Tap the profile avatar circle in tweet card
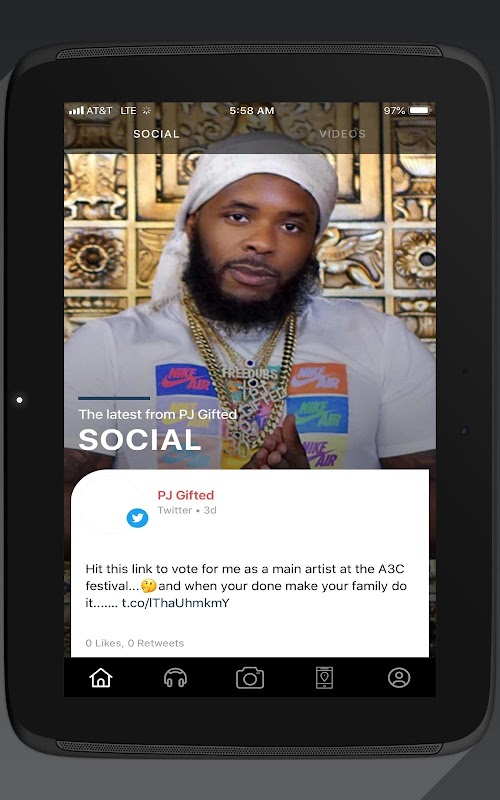The image size is (500, 800). [109, 505]
